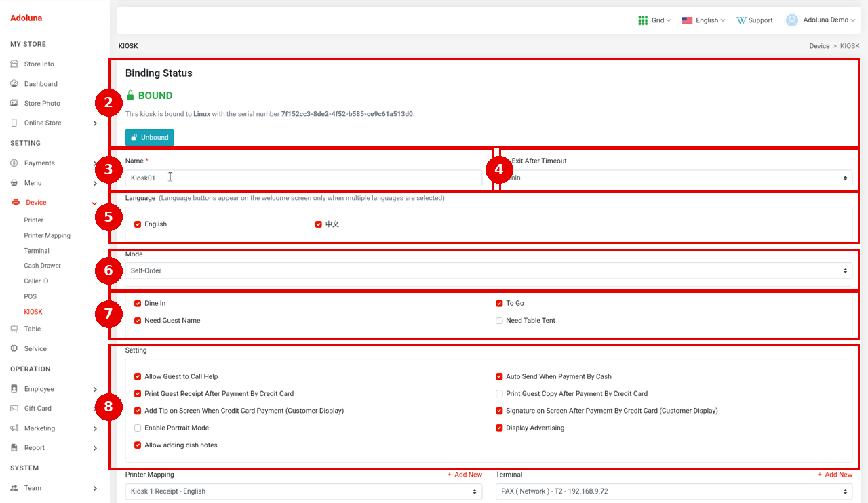Viewport: 868px width, 503px height.
Task: Click the Store Photo image icon
Action: (14, 104)
